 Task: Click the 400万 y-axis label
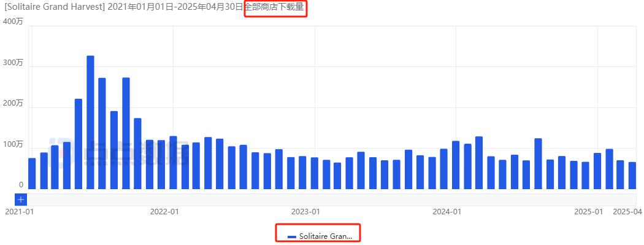13,21
